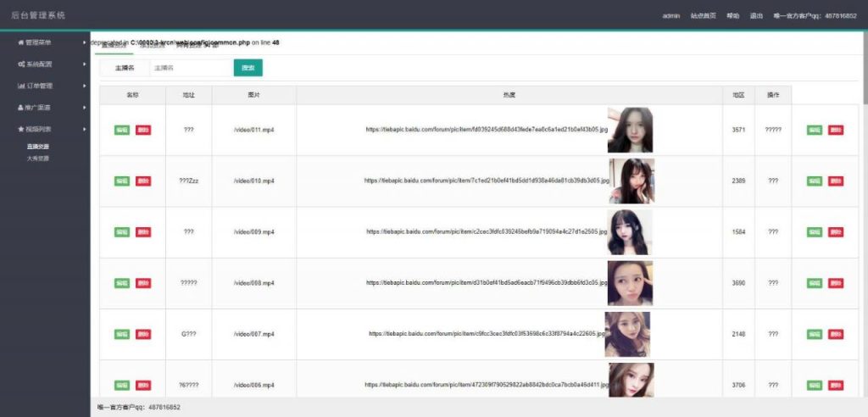This screenshot has height=417, width=868.
Task: Open 直播资源 in the sidebar submenu
Action: pyautogui.click(x=38, y=146)
